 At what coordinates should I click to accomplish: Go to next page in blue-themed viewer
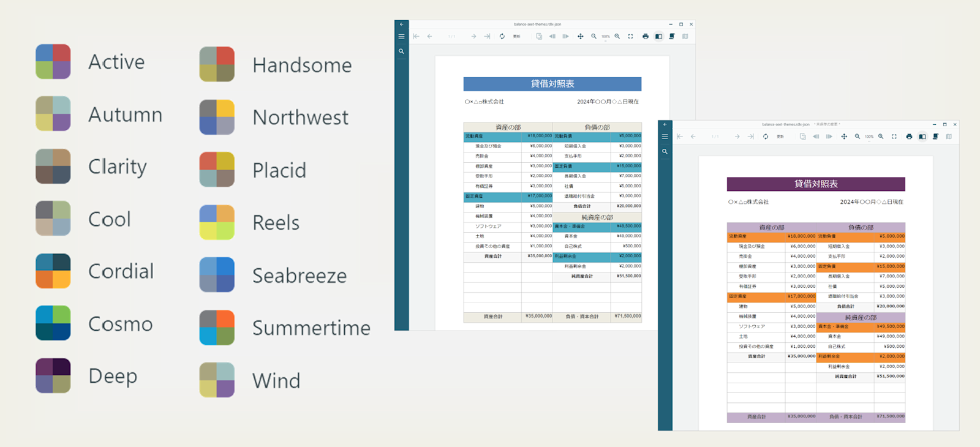[x=473, y=37]
